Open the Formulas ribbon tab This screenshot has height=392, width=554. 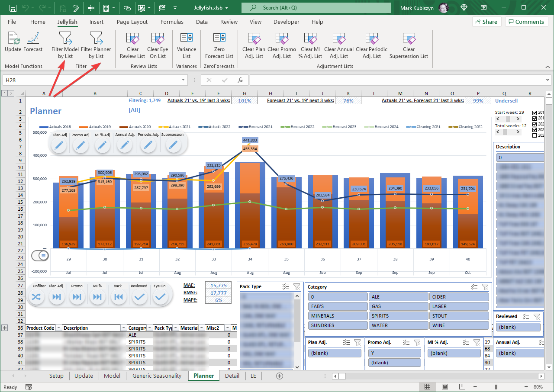[x=172, y=22]
